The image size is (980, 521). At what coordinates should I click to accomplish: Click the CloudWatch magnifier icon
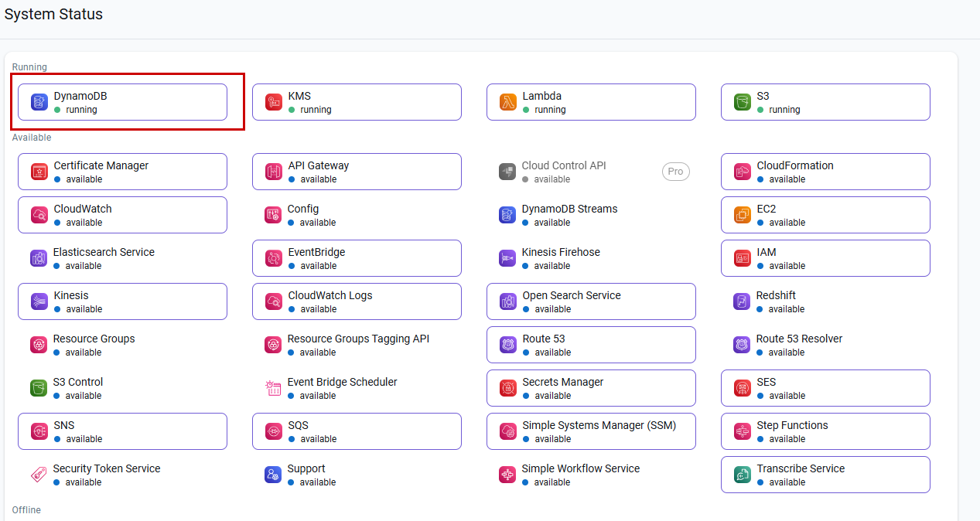point(39,215)
